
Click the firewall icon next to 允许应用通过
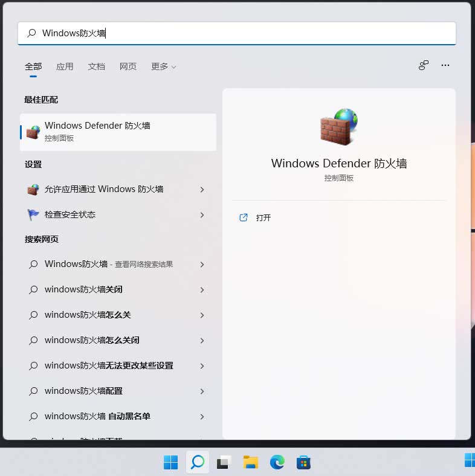coord(33,190)
